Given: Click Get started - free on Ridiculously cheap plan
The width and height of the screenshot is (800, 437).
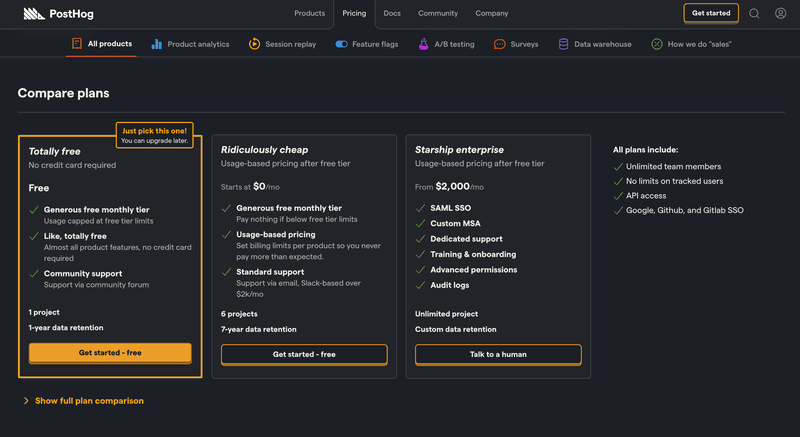Looking at the screenshot, I should 304,354.
